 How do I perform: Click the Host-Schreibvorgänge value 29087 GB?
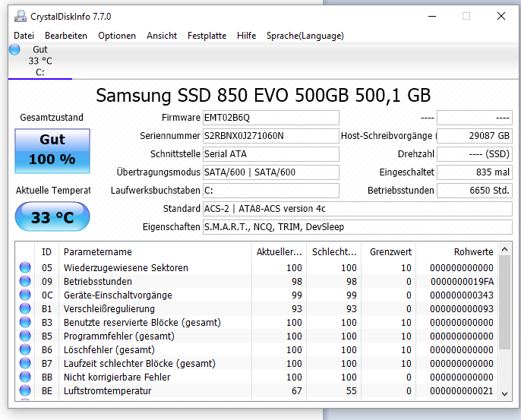click(475, 136)
